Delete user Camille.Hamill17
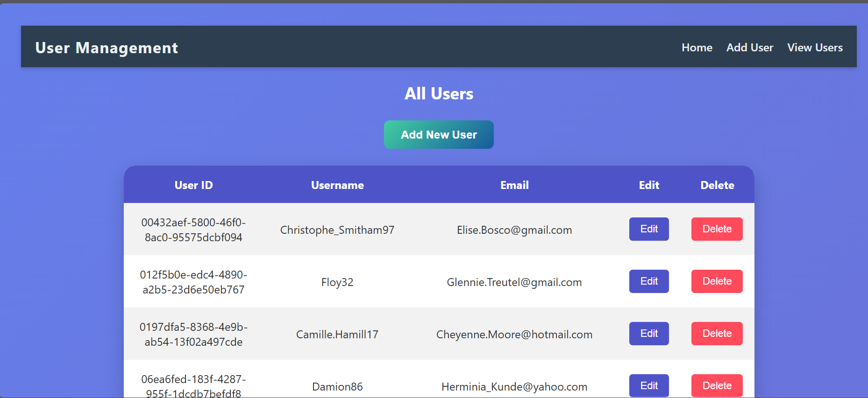Viewport: 868px width, 398px height. point(717,334)
